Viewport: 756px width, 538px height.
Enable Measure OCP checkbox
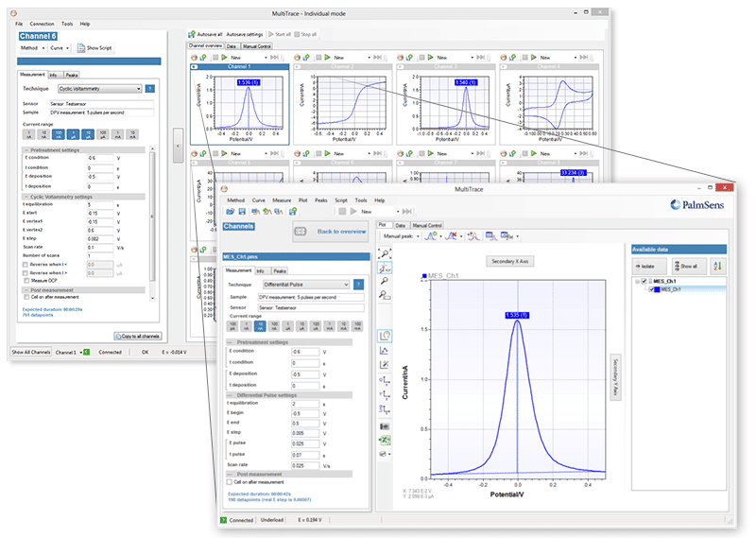point(26,280)
